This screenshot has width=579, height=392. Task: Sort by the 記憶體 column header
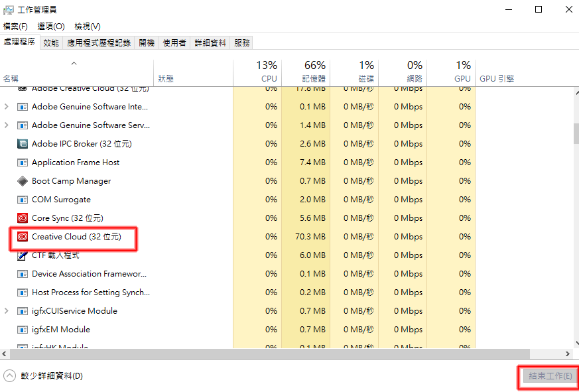[306, 72]
